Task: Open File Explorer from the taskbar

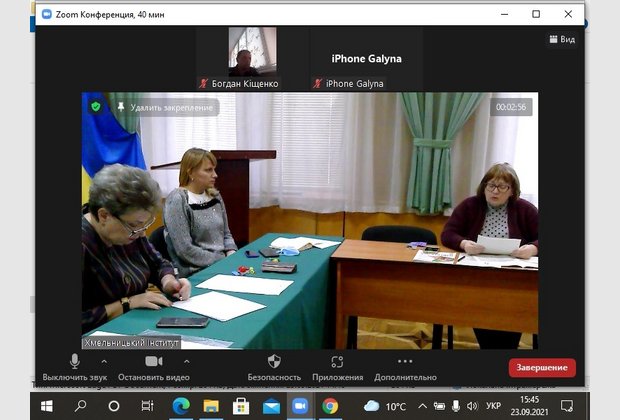Action: pos(211,406)
